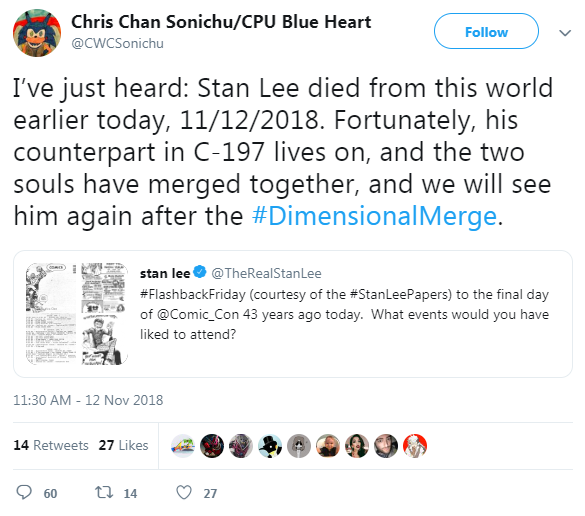This screenshot has height=516, width=585.
Task: View the 14 Retweets list
Action: point(51,445)
